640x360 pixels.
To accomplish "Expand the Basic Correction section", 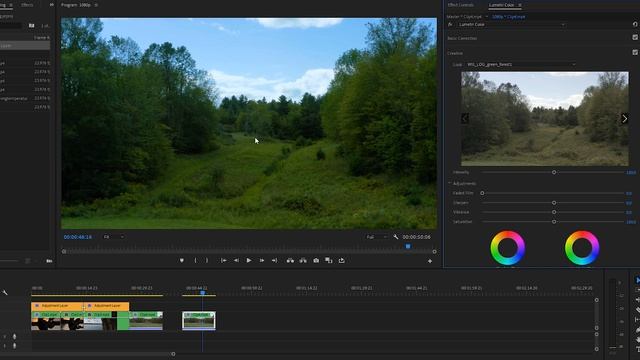I will coord(462,38).
